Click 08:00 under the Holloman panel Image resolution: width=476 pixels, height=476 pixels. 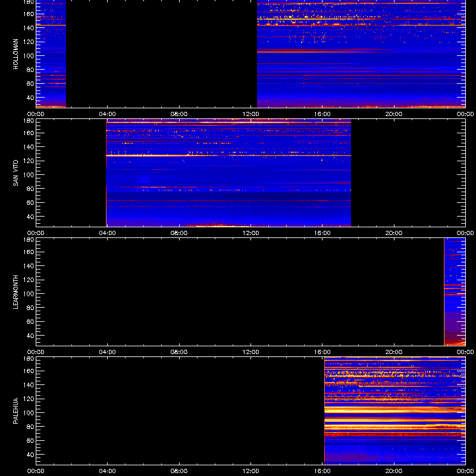point(179,114)
